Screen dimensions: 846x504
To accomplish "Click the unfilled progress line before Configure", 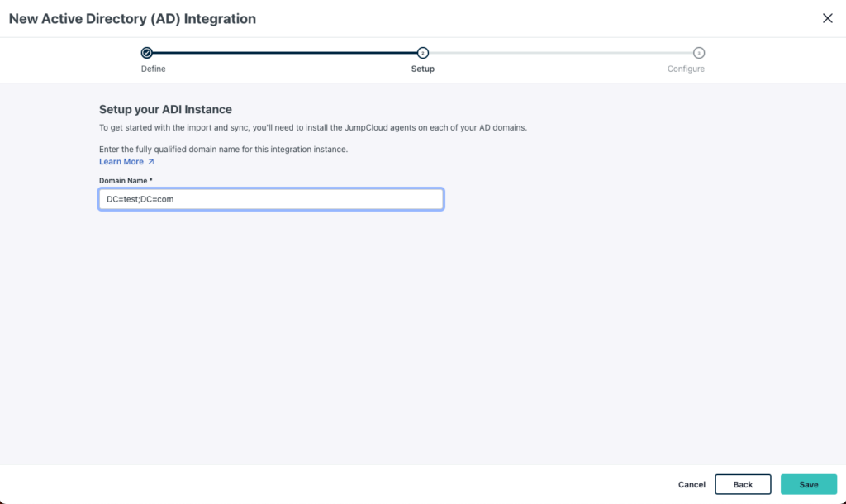I will pyautogui.click(x=560, y=53).
